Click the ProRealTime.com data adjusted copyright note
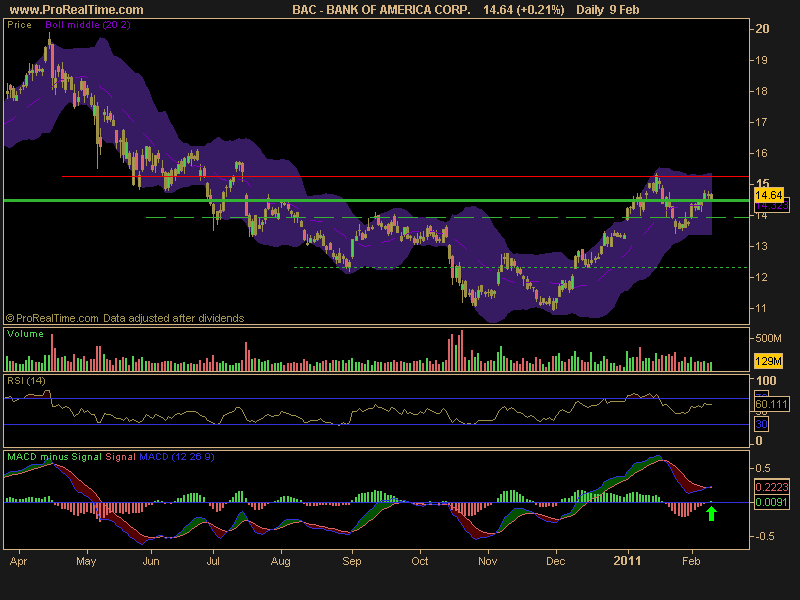Screen dimensions: 800x600 tap(125, 318)
